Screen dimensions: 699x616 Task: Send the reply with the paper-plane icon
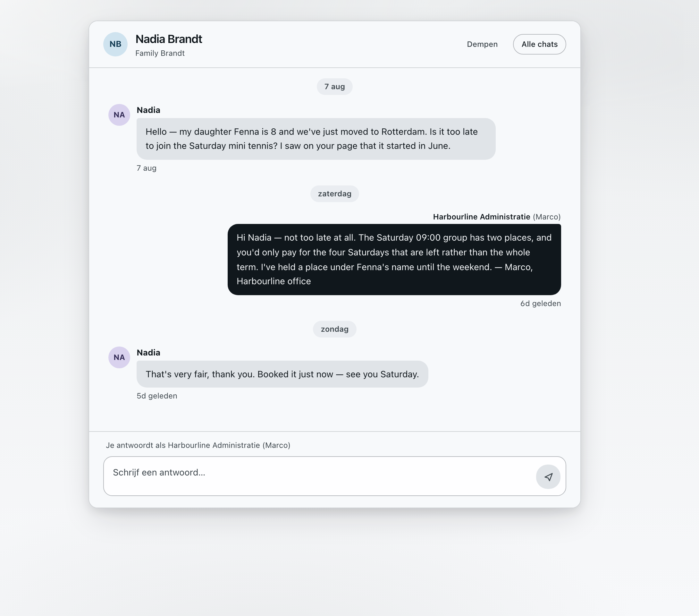(548, 476)
